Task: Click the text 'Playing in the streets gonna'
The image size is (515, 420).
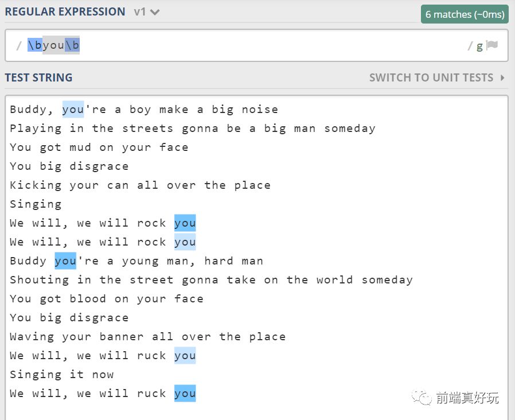Action: pyautogui.click(x=114, y=129)
